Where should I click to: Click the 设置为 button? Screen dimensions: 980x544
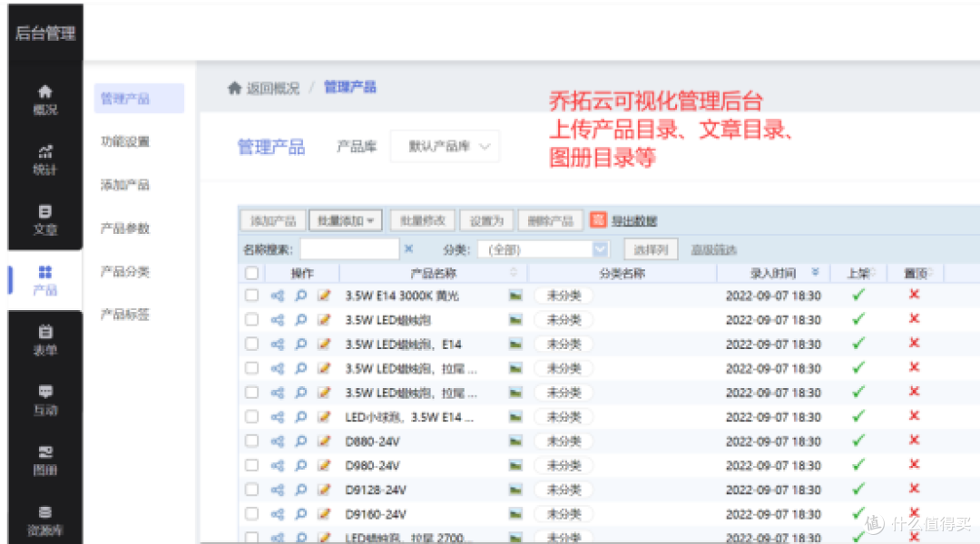pyautogui.click(x=486, y=220)
